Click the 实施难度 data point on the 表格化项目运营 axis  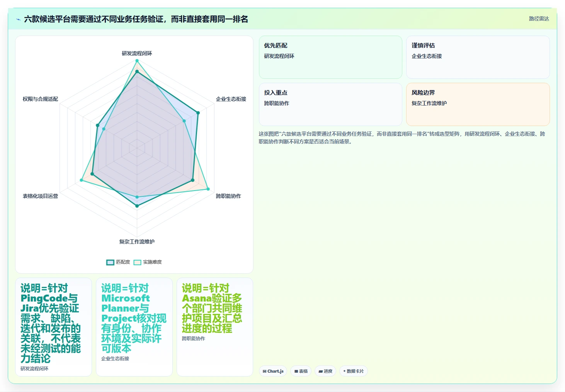(81, 180)
